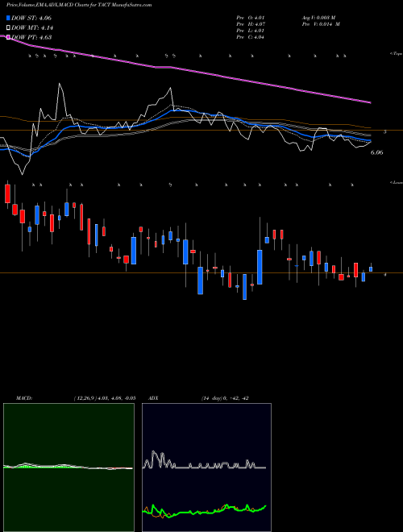This screenshot has height=532, width=403.
Task: Click the MACD parameters '(12,26,9) 4.03, 4.08, -0.05'
Action: tap(105, 398)
